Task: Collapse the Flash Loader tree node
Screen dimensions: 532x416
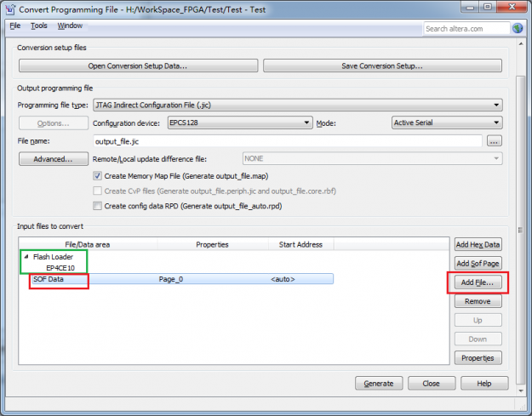Action: [26, 257]
